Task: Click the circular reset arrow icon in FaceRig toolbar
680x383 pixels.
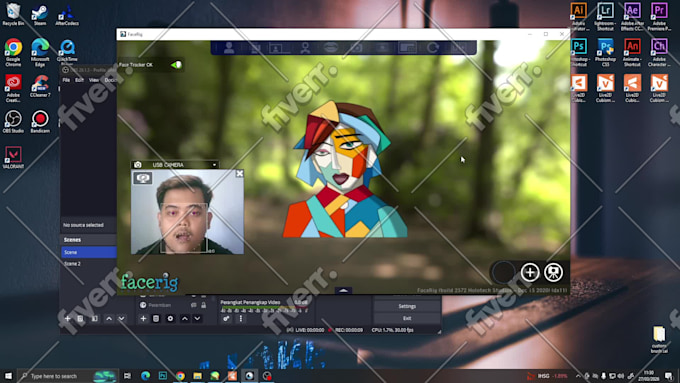Action: point(432,48)
